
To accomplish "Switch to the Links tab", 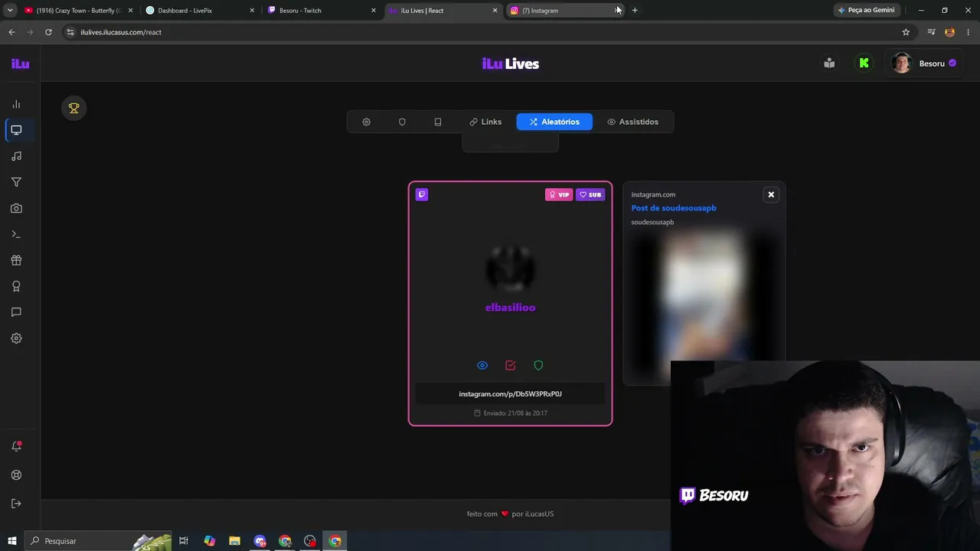I will (485, 122).
